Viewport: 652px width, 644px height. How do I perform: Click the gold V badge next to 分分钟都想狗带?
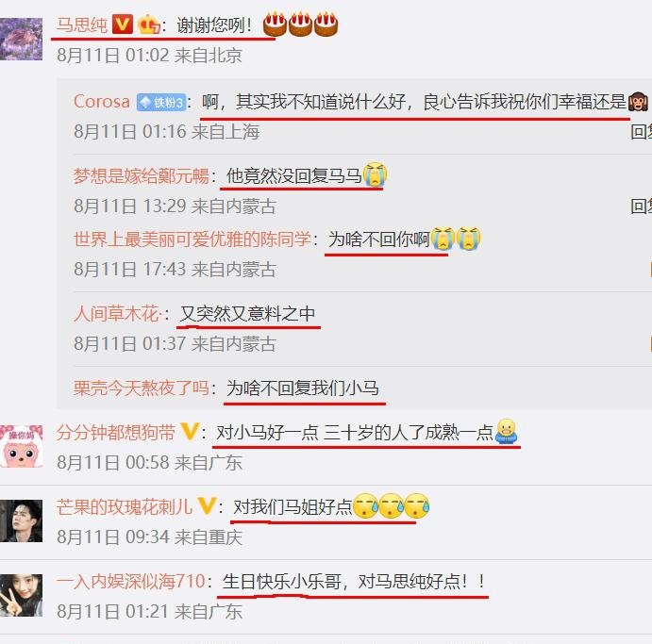[x=190, y=432]
